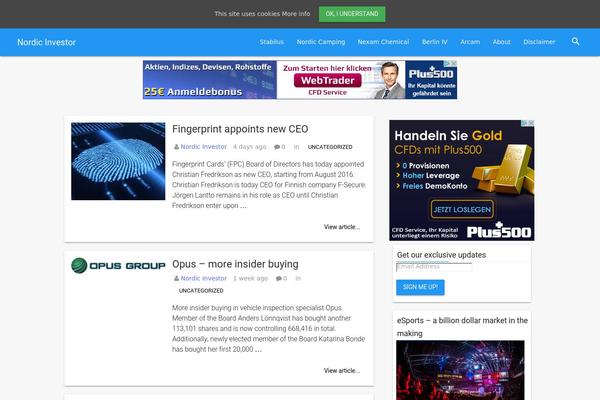Open the fingerprint article thumbnail image

pyautogui.click(x=118, y=161)
